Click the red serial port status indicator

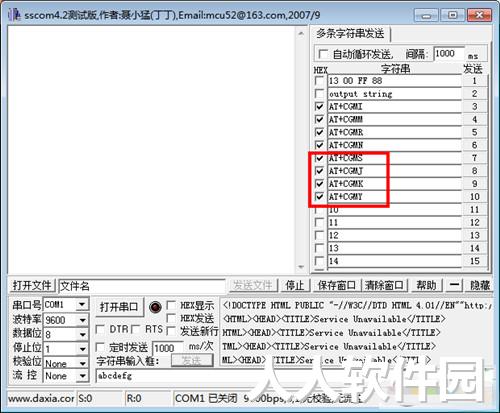point(155,307)
